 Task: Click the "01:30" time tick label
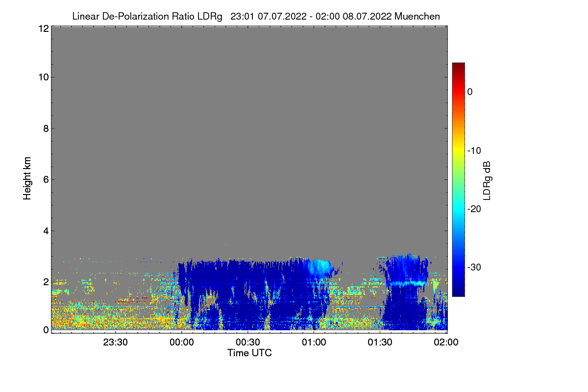(x=380, y=343)
